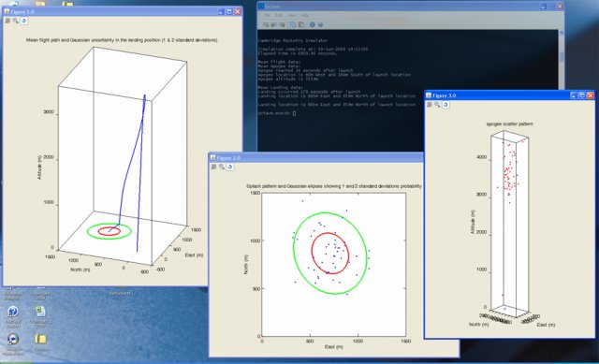
Task: Click the 'Altitude (m)' label in Figure 1.0
Action: [39, 167]
